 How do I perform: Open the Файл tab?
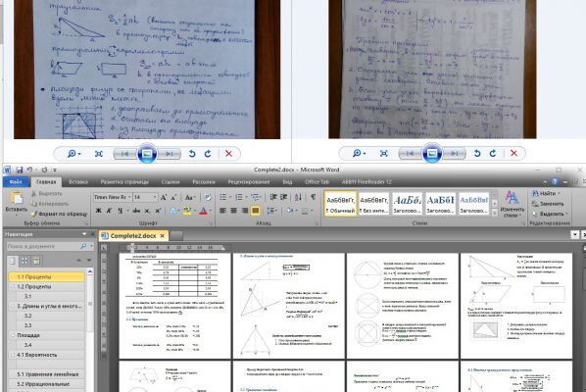coord(16,182)
